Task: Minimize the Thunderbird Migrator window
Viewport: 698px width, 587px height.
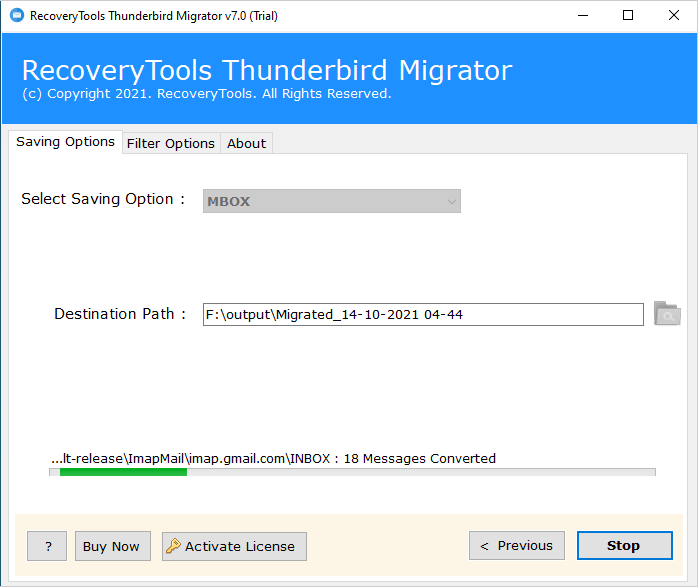Action: tap(583, 16)
